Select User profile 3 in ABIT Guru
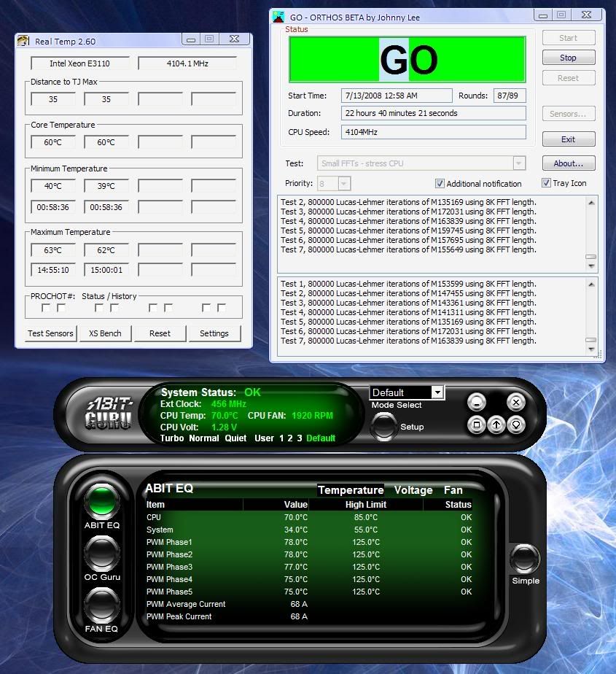Image resolution: width=616 pixels, height=674 pixels. tap(300, 438)
